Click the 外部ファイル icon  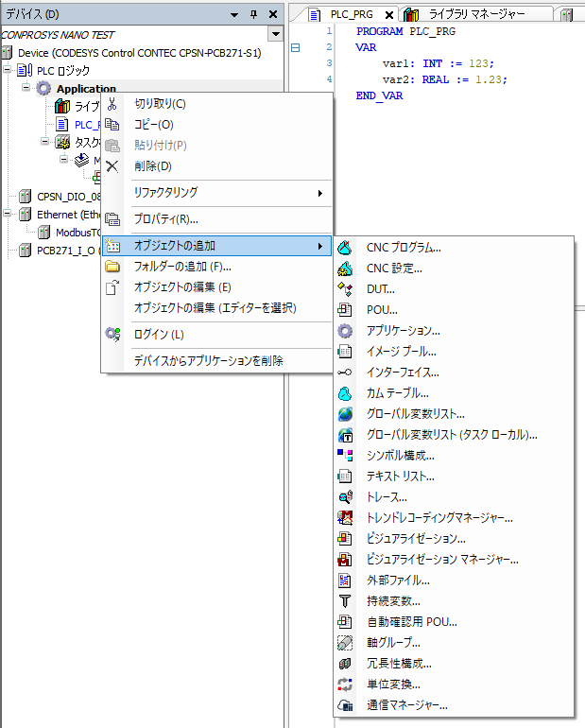(x=345, y=581)
